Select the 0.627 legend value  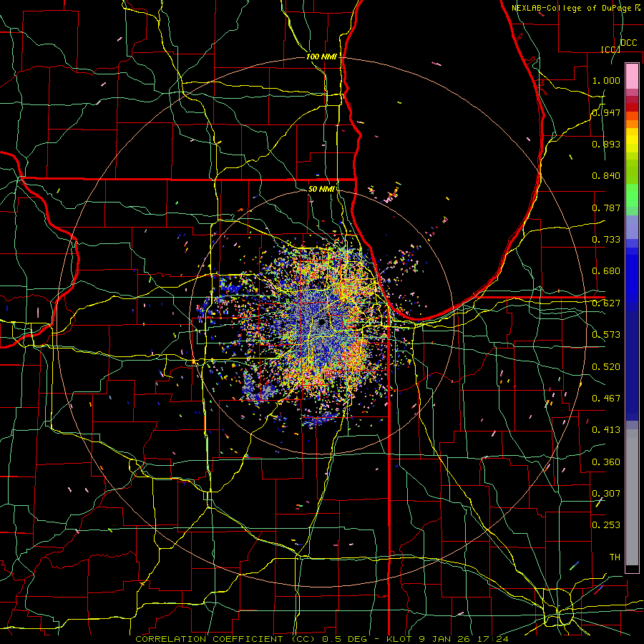click(x=606, y=303)
